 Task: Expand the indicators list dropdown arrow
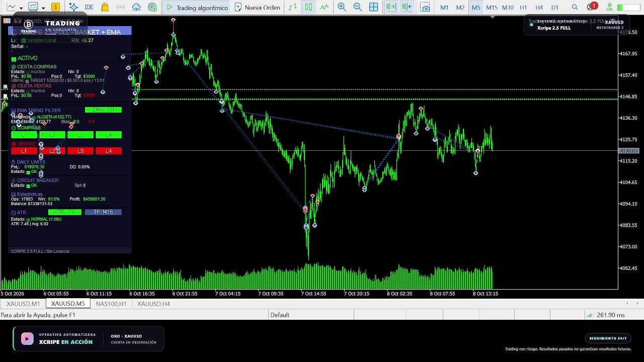tap(43, 8)
